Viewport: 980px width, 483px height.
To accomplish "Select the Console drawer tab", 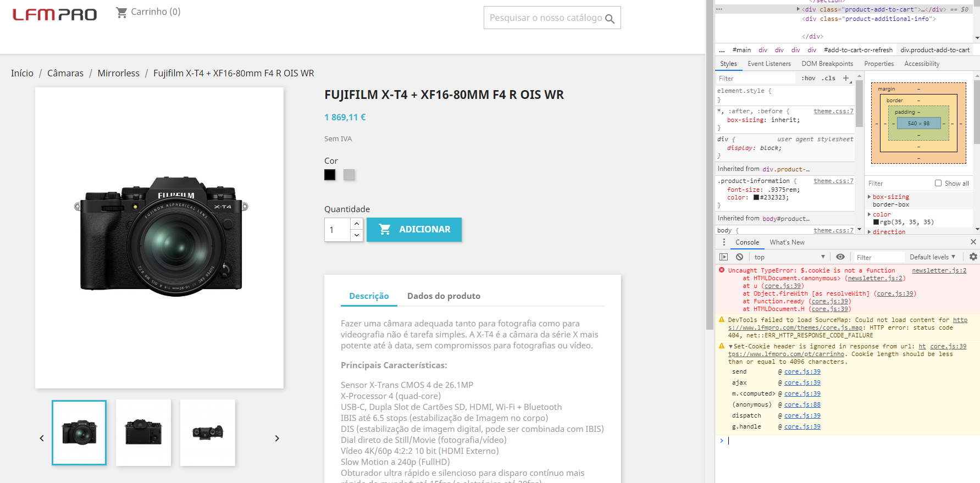I will coord(747,242).
